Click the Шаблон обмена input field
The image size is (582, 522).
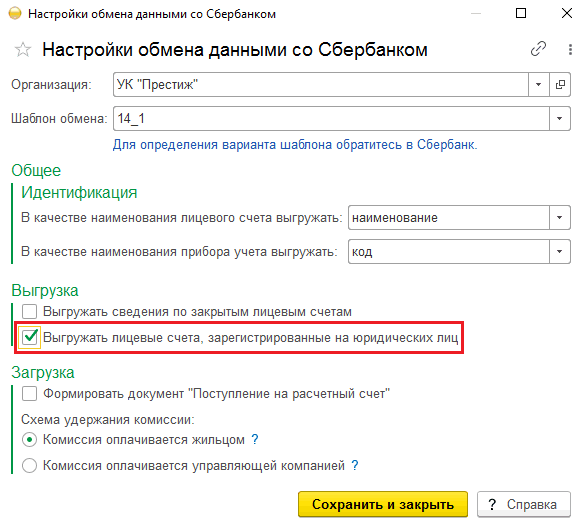click(x=331, y=118)
